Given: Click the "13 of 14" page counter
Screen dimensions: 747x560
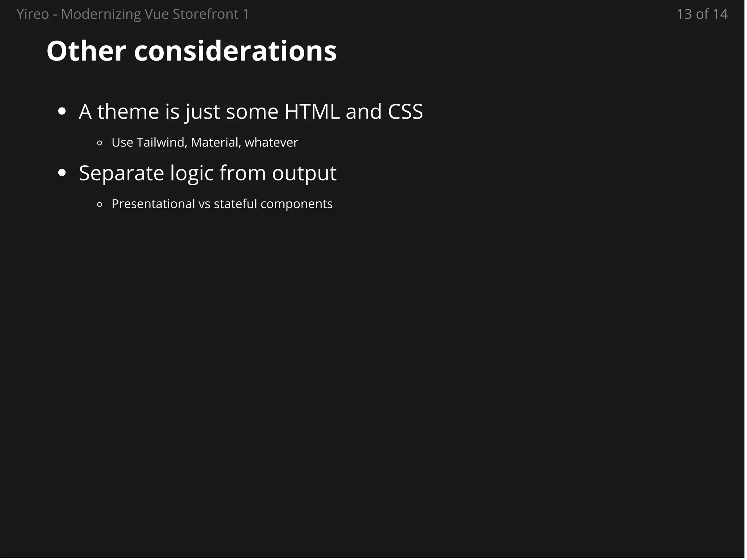Looking at the screenshot, I should tap(702, 14).
